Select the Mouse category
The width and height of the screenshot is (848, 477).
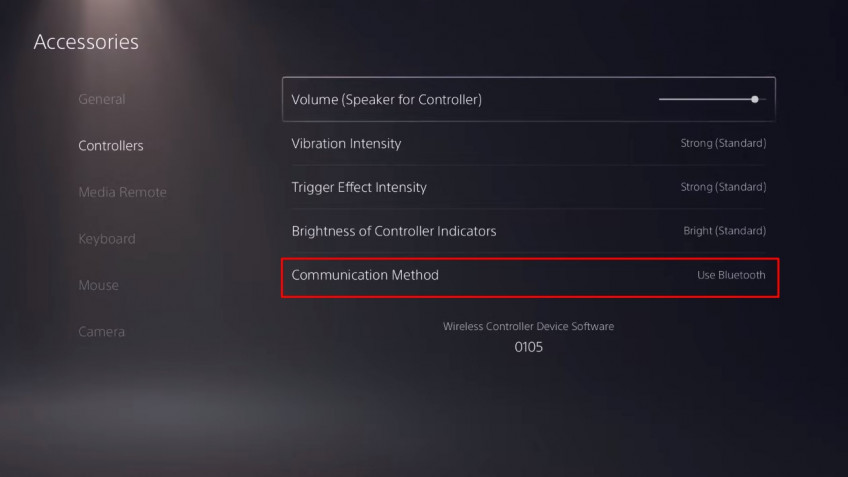coord(98,285)
